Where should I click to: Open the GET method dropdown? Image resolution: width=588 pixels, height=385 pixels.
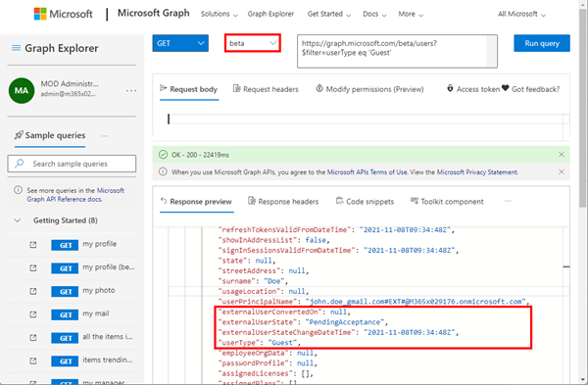pyautogui.click(x=180, y=43)
